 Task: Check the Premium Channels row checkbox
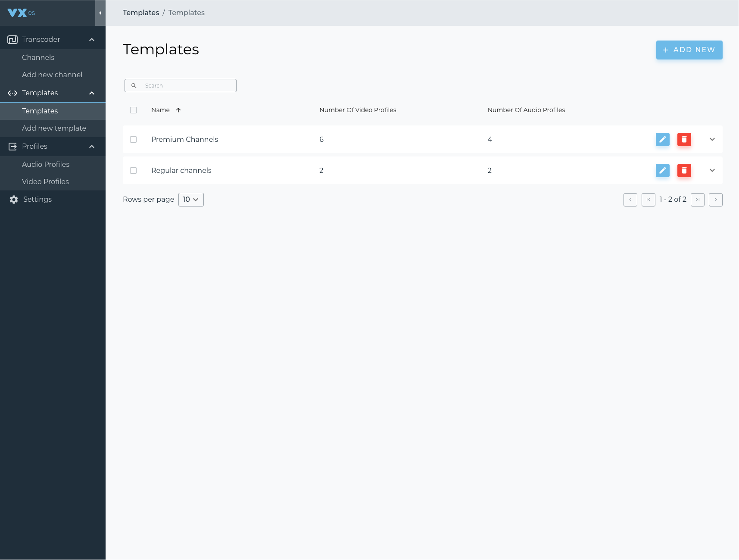[x=134, y=140]
